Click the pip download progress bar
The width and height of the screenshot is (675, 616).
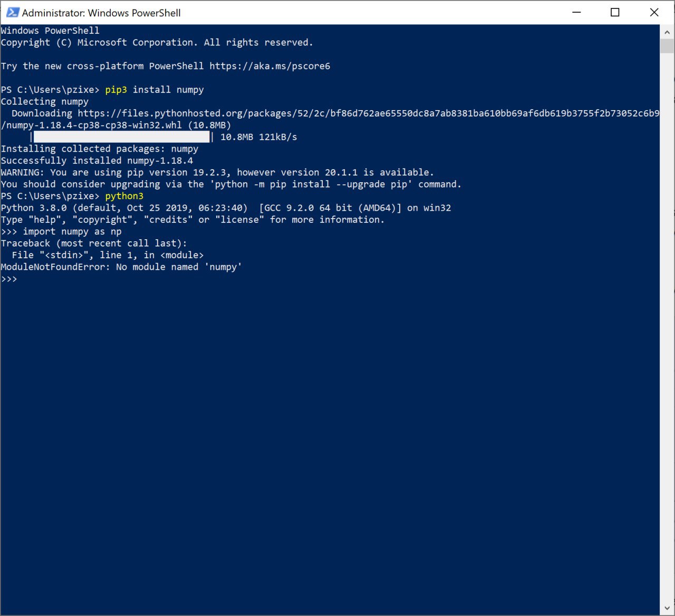tap(122, 137)
